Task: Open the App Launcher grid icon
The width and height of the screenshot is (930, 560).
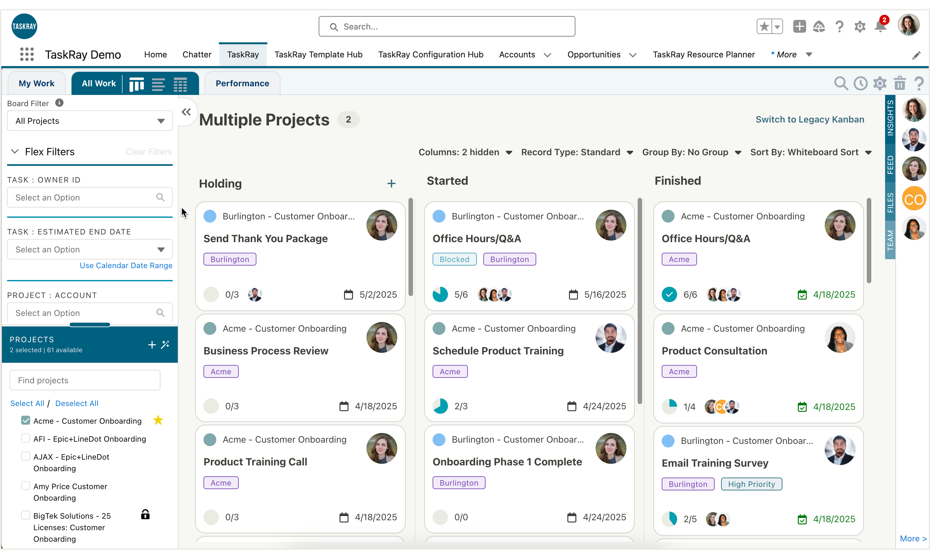Action: pos(27,54)
